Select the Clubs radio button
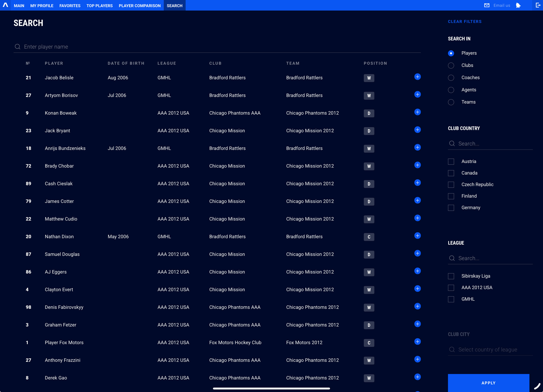543x392 pixels. 451,65
